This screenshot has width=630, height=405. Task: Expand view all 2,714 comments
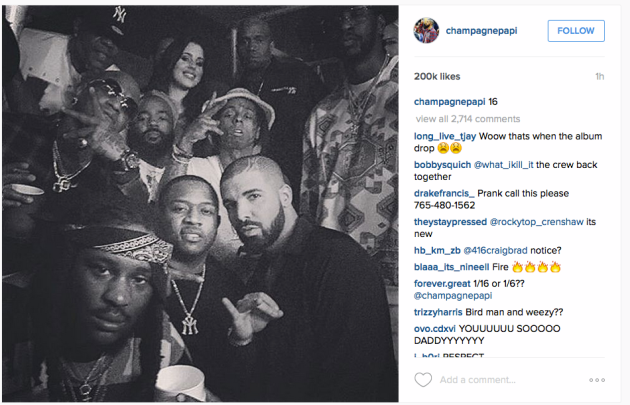pos(468,119)
